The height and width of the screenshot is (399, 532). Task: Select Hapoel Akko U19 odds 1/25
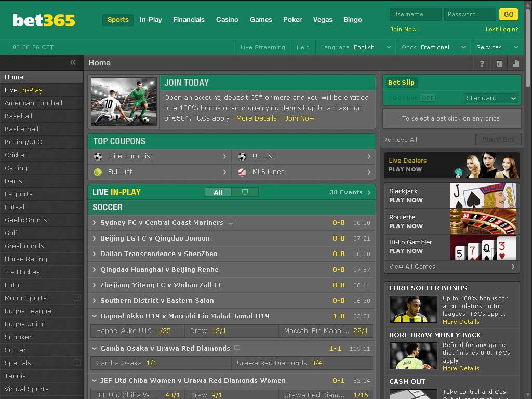[138, 331]
